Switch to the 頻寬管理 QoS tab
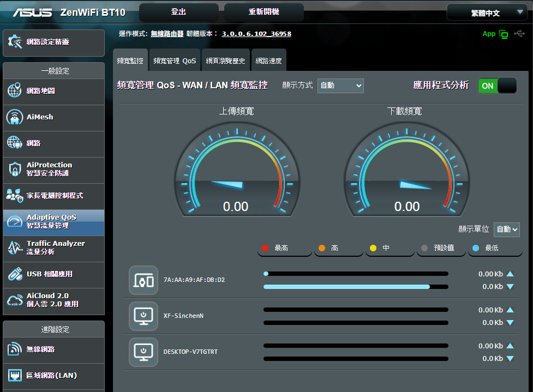 click(175, 61)
